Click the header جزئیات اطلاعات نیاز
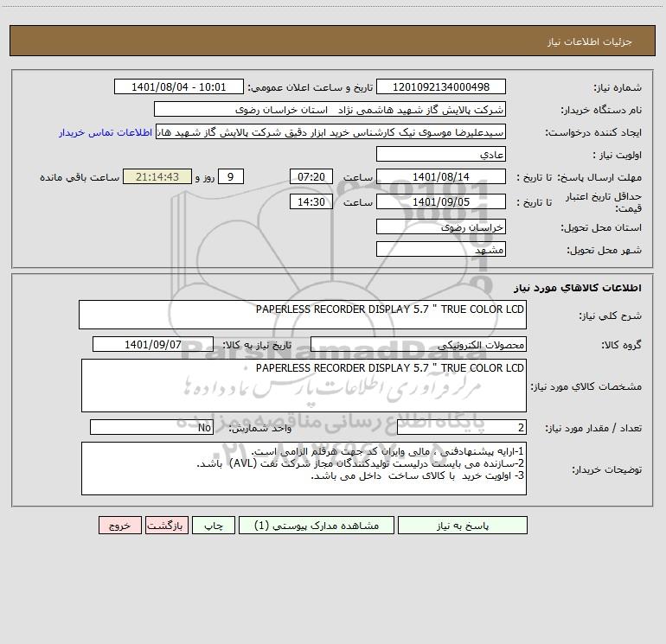The image size is (666, 644). (x=589, y=41)
